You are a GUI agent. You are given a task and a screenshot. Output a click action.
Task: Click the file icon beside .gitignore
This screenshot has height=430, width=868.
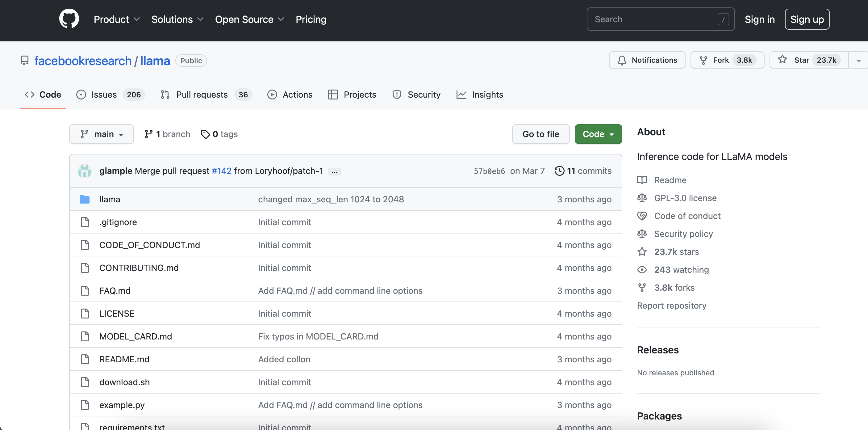tap(85, 222)
